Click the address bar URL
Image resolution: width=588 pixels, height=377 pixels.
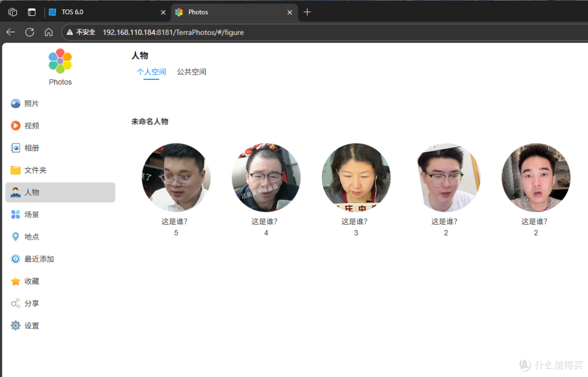click(173, 32)
